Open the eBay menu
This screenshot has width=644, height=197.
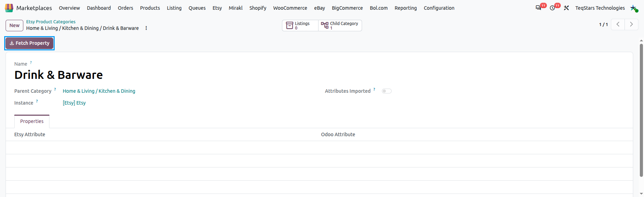pos(320,8)
